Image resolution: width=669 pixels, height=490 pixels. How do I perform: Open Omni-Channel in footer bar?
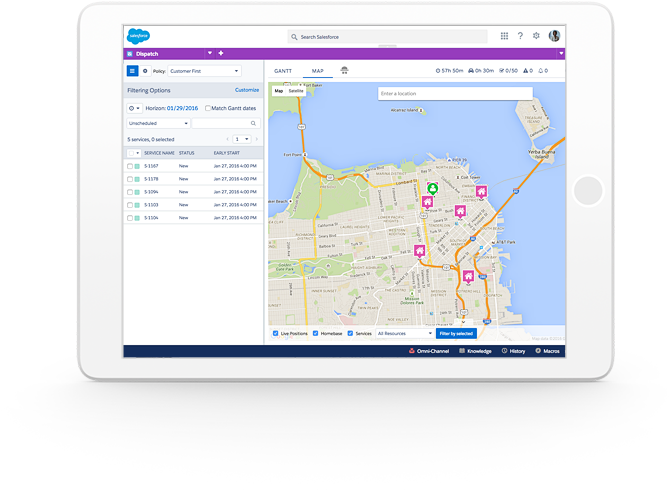coord(429,351)
